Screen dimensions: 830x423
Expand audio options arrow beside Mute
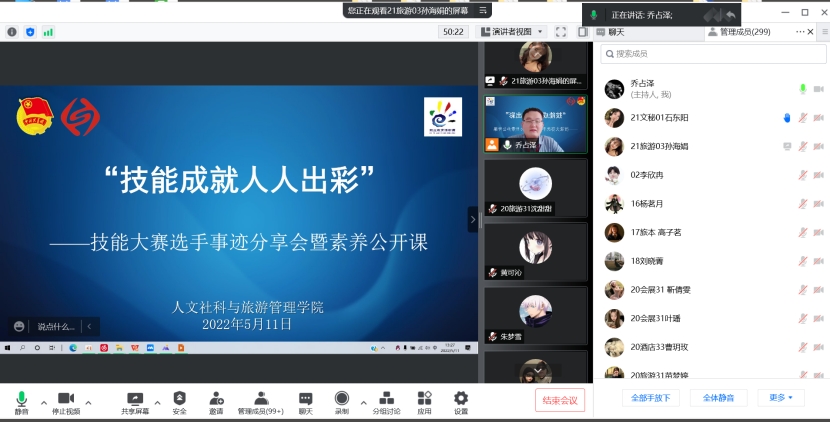pyautogui.click(x=44, y=403)
